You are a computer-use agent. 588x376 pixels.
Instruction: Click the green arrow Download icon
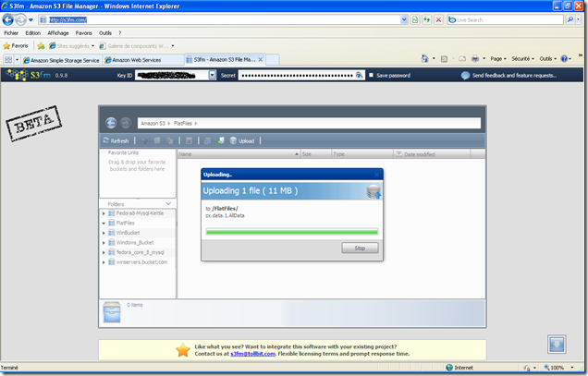point(221,140)
